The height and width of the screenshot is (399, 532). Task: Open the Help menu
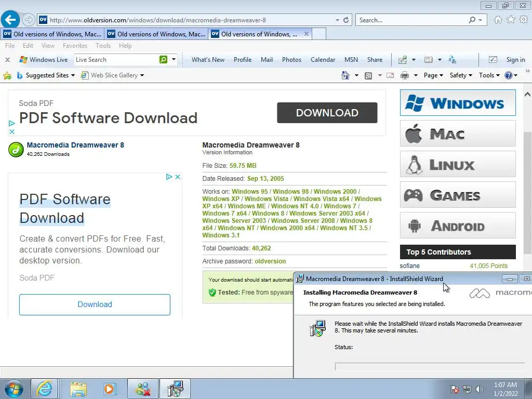(125, 46)
